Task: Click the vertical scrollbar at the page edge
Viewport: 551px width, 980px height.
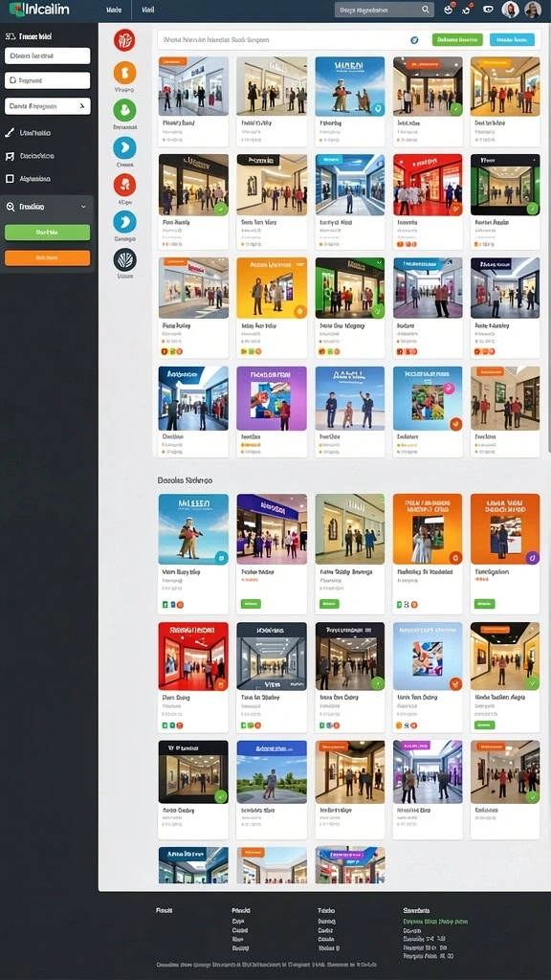Action: click(x=548, y=237)
